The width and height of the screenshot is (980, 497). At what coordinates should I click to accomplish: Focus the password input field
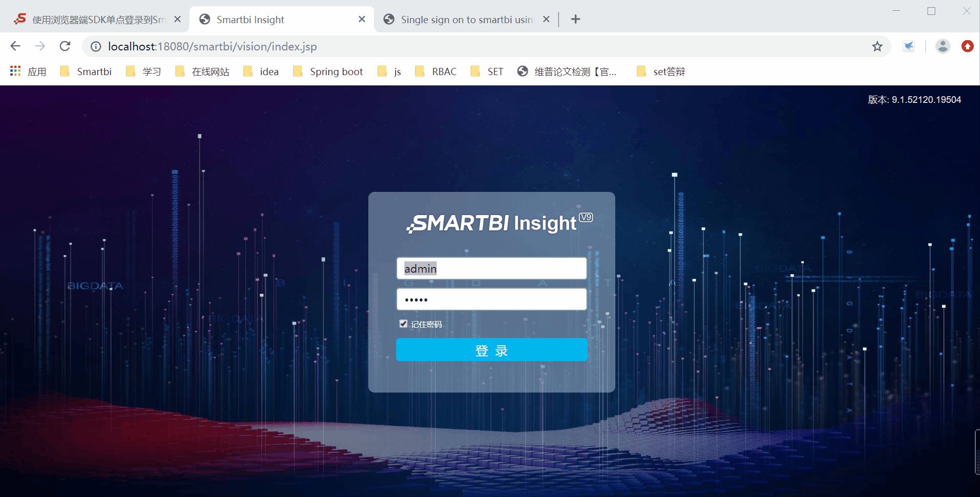pyautogui.click(x=491, y=299)
